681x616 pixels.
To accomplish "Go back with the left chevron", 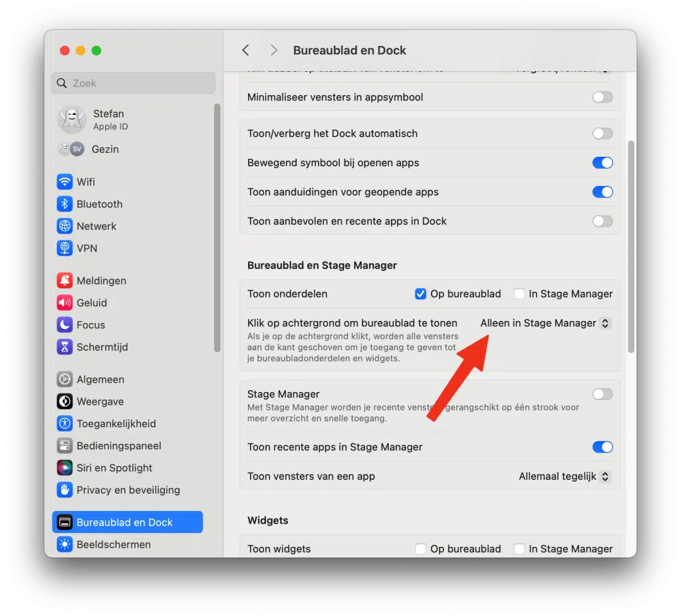I will point(246,51).
